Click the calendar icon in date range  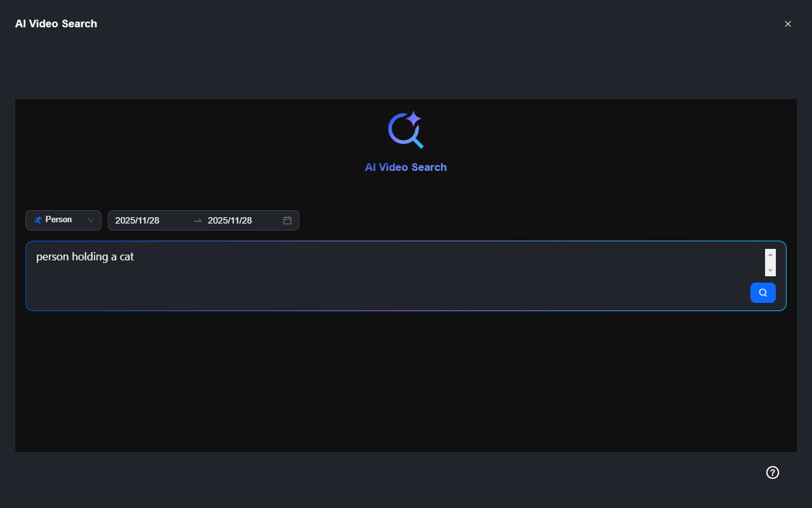pyautogui.click(x=287, y=220)
